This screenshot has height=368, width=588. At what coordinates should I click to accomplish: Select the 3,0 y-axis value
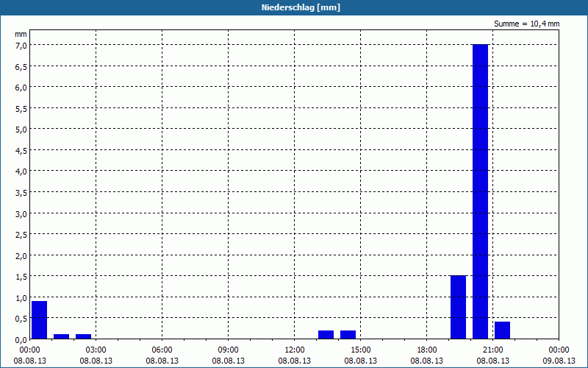click(x=21, y=213)
